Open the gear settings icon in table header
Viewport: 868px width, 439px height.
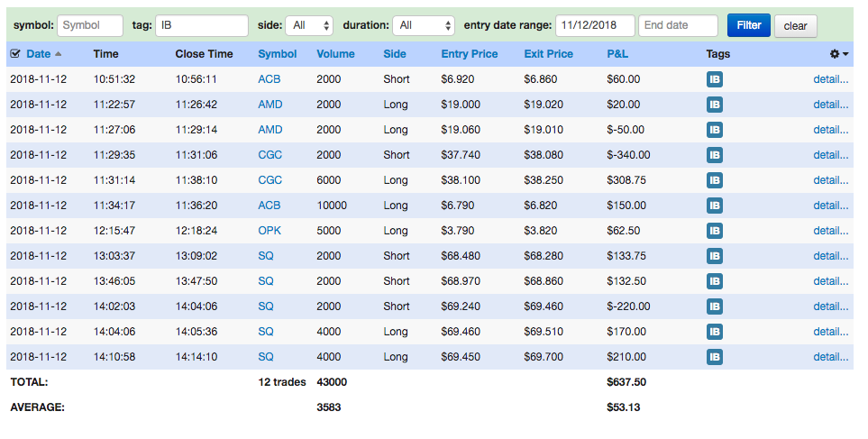coord(835,54)
